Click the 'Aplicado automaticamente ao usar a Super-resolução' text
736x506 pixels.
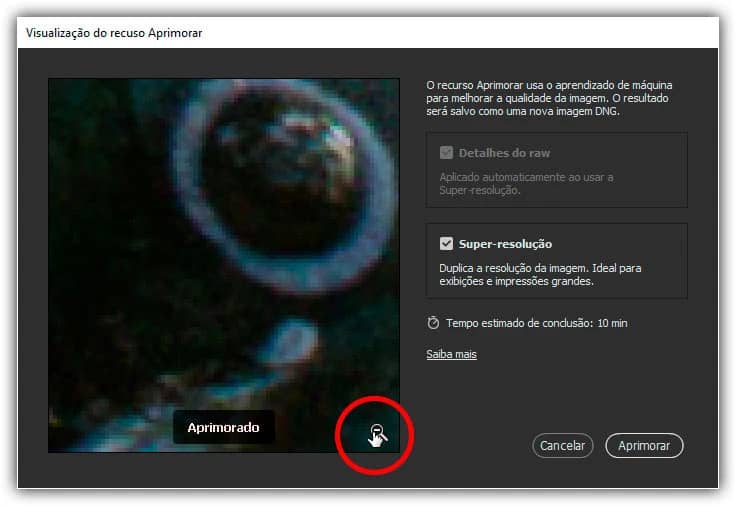[x=526, y=184]
